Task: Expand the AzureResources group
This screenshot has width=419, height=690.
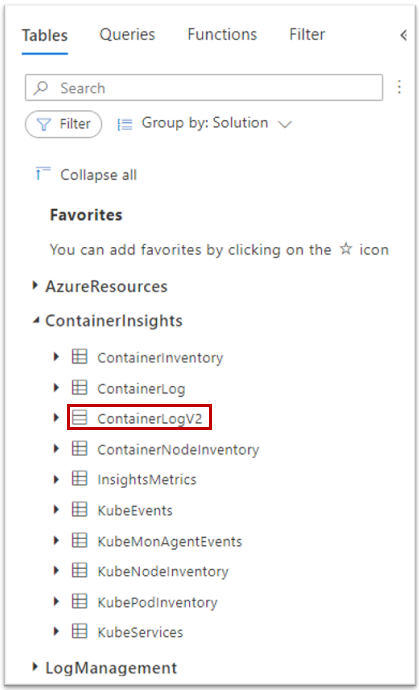Action: coord(35,286)
